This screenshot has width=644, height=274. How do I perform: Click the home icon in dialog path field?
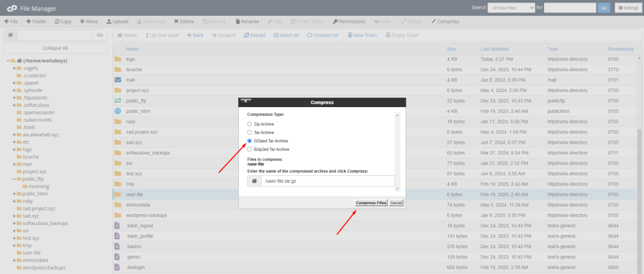253,181
